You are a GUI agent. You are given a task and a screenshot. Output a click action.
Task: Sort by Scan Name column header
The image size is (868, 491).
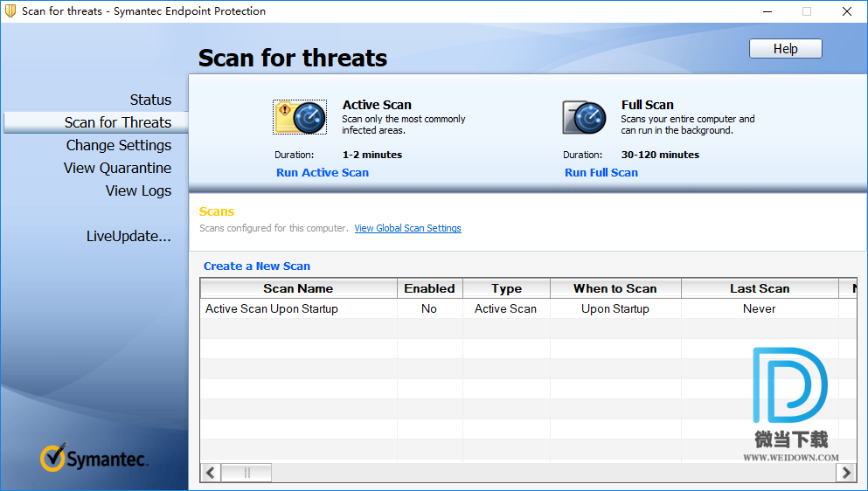point(298,288)
